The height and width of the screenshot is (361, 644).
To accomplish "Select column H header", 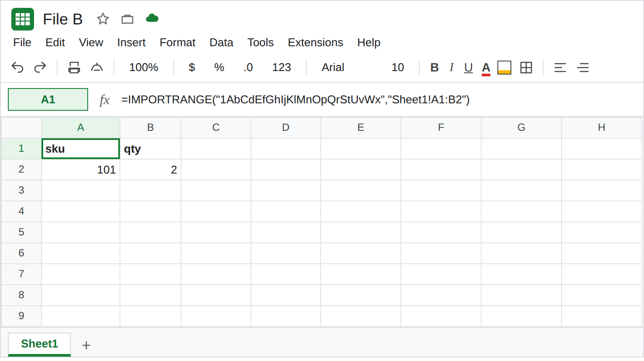I will pos(602,127).
